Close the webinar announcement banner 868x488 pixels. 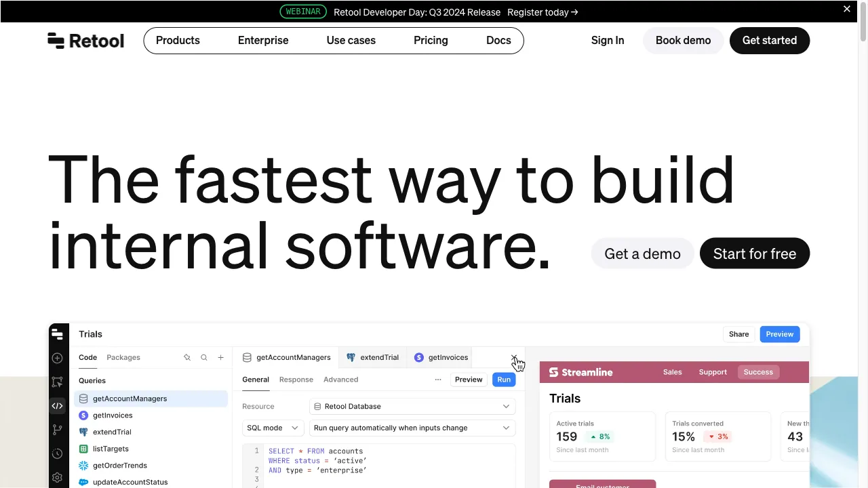tap(847, 9)
